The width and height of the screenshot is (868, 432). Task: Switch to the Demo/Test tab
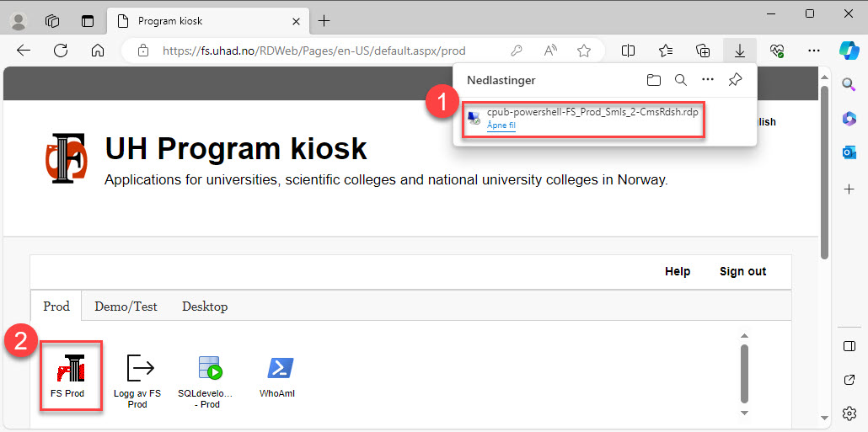coord(126,306)
